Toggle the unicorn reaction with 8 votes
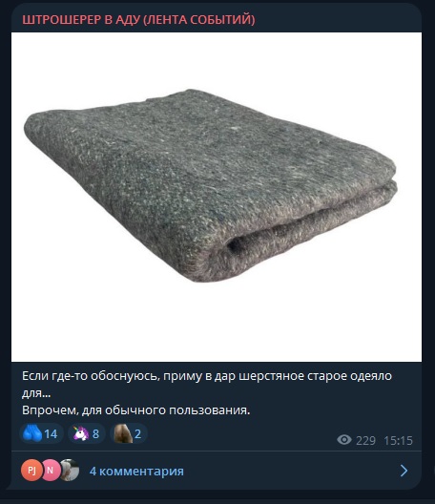 click(x=87, y=433)
